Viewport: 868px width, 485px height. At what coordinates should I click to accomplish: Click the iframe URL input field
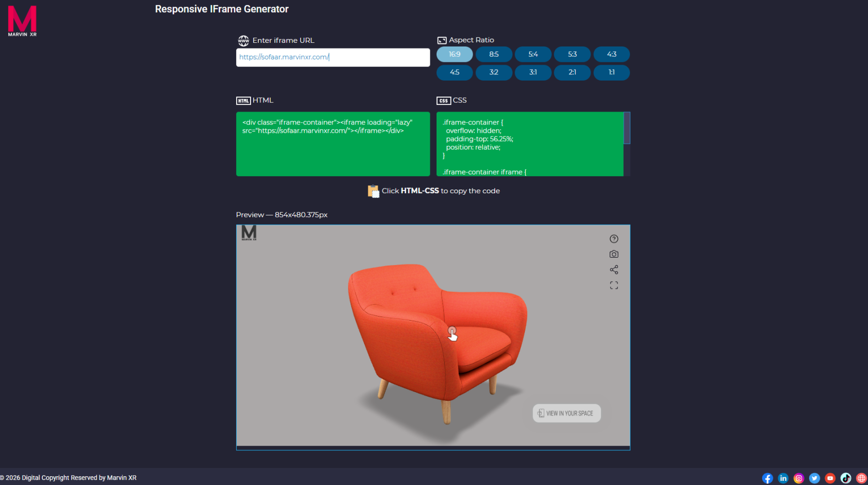pyautogui.click(x=333, y=57)
